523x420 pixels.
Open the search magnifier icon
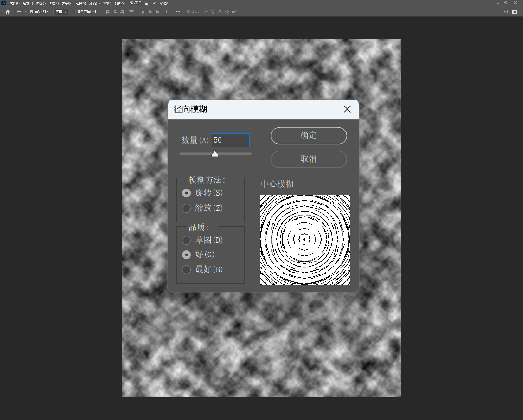tap(506, 12)
